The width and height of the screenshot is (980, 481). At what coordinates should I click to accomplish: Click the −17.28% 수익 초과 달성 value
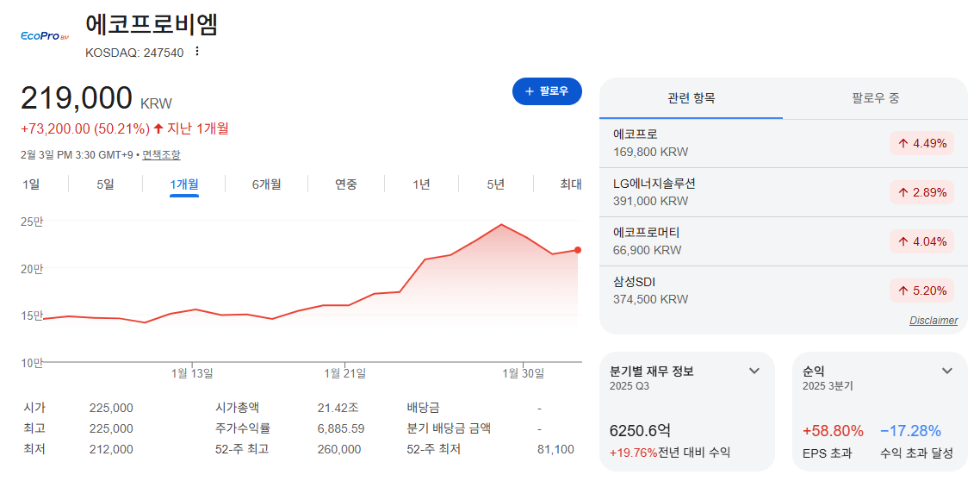pyautogui.click(x=910, y=431)
